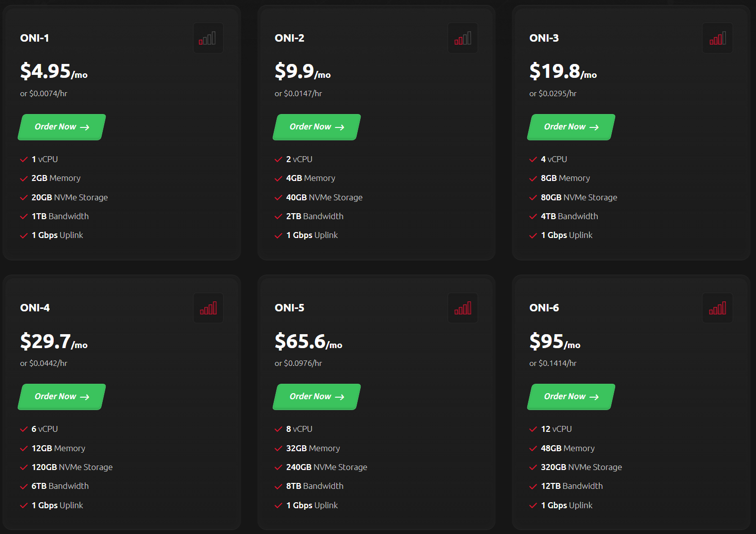This screenshot has width=756, height=534.
Task: Click the $4.95/mo price
Action: tap(54, 71)
